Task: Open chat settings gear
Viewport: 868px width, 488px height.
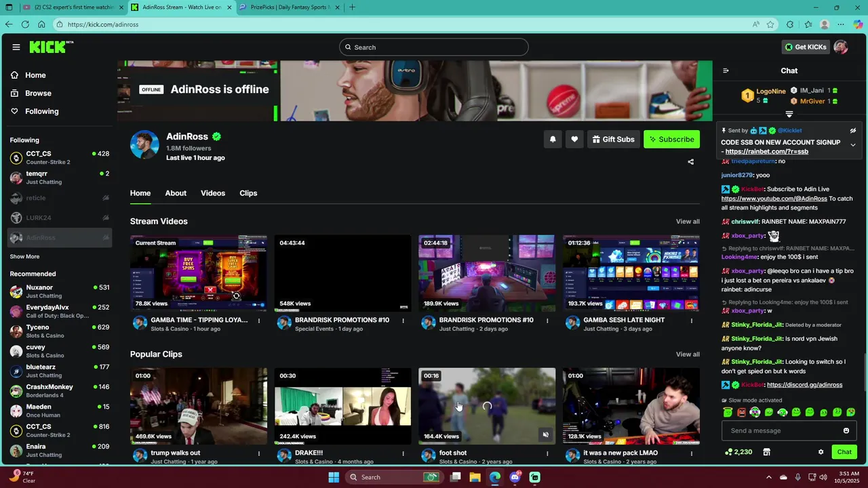Action: tap(821, 452)
